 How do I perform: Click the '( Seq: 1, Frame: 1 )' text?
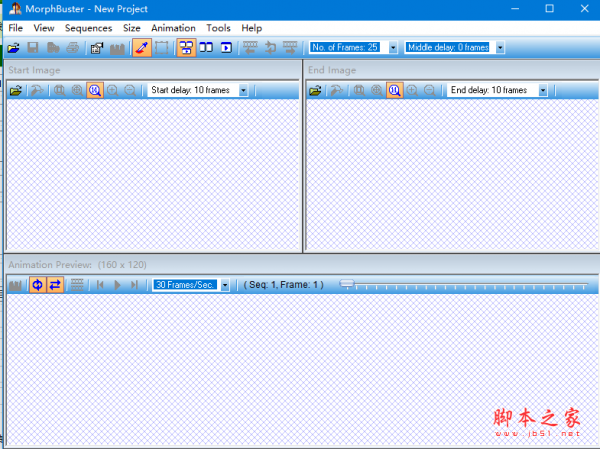click(284, 285)
